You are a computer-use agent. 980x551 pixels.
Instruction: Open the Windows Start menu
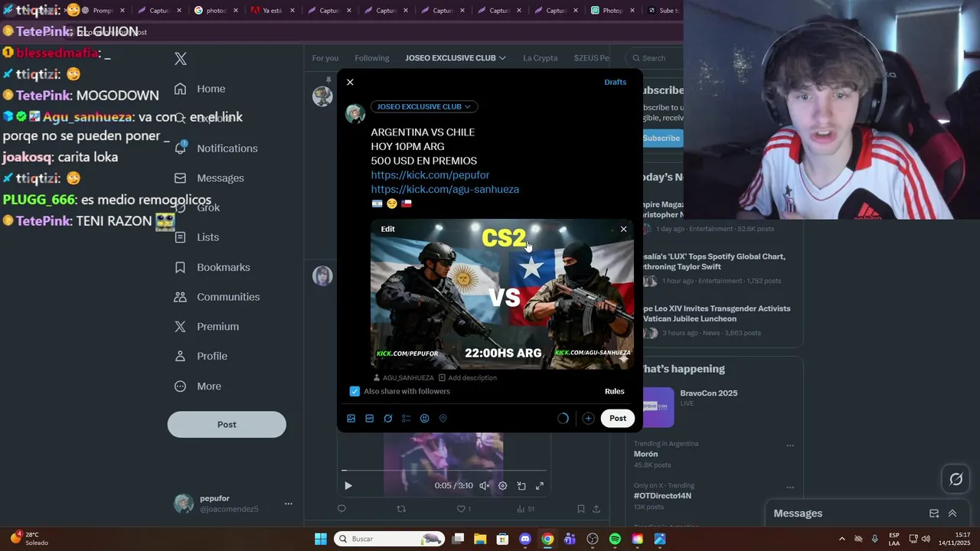pos(321,540)
